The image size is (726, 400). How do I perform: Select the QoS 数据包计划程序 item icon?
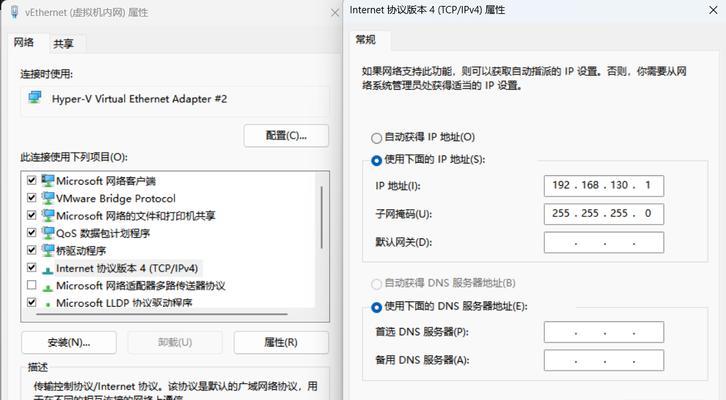click(x=48, y=233)
